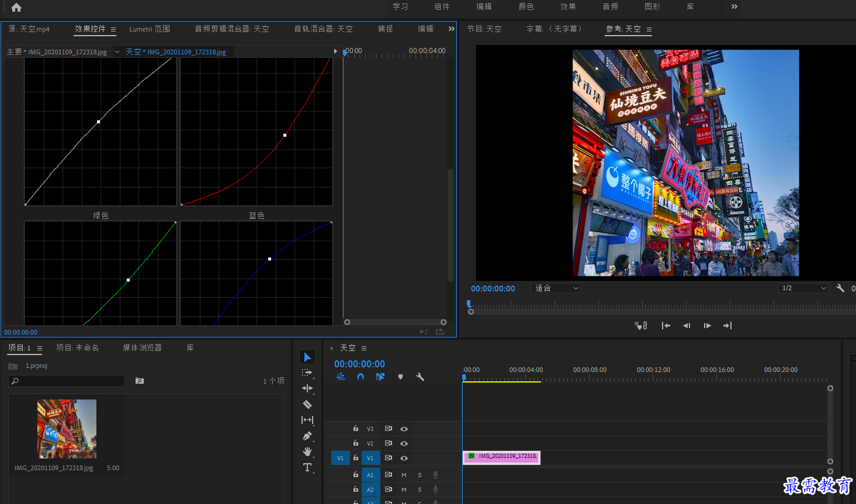856x504 pixels.
Task: Switch to 效果 workspace
Action: [x=569, y=6]
